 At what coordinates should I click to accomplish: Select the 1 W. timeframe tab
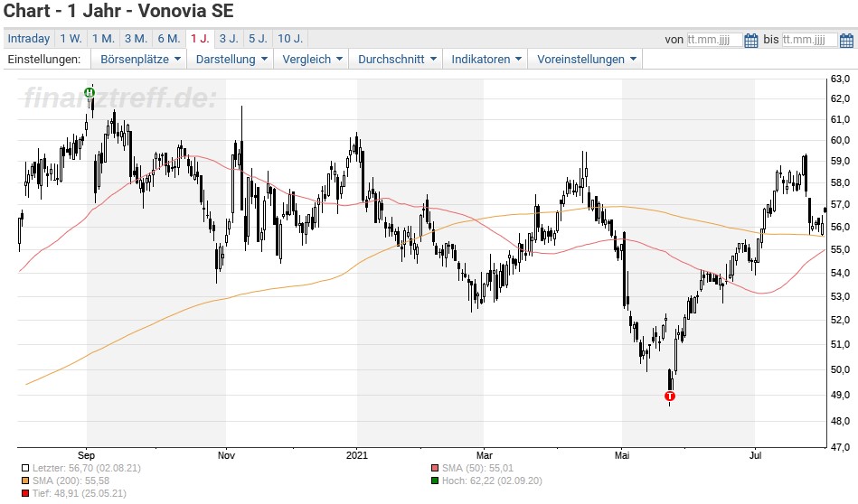pos(71,39)
